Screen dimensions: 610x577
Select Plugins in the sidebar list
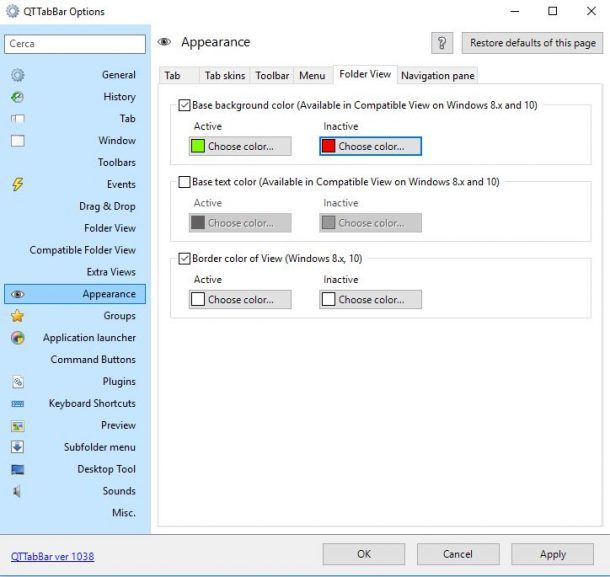pos(75,381)
